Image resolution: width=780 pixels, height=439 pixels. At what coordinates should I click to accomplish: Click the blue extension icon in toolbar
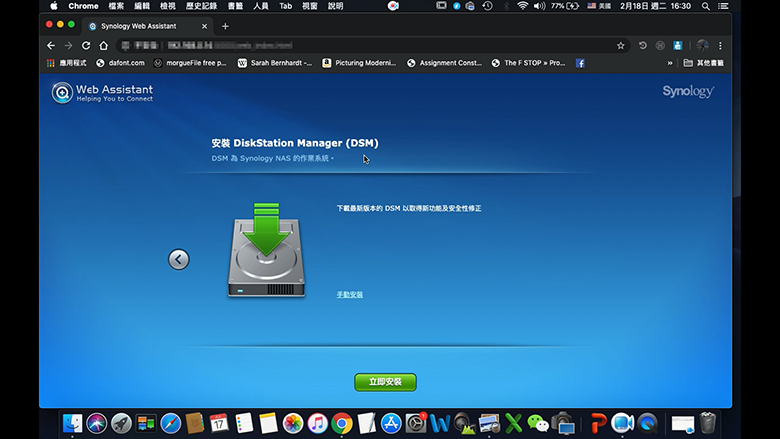[678, 46]
